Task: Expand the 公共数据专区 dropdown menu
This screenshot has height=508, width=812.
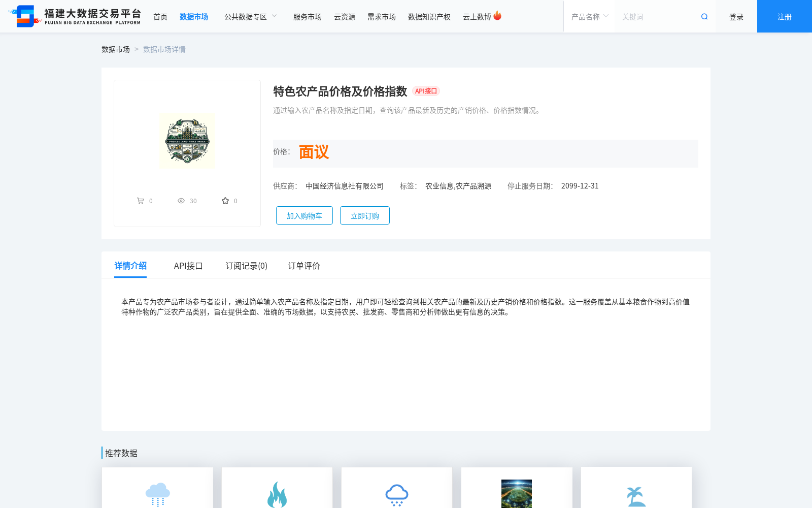Action: [x=251, y=17]
